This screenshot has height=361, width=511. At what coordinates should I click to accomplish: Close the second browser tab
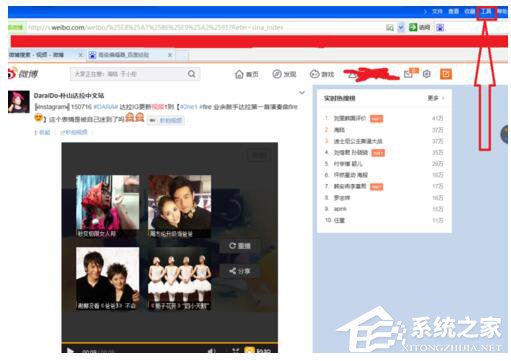170,55
